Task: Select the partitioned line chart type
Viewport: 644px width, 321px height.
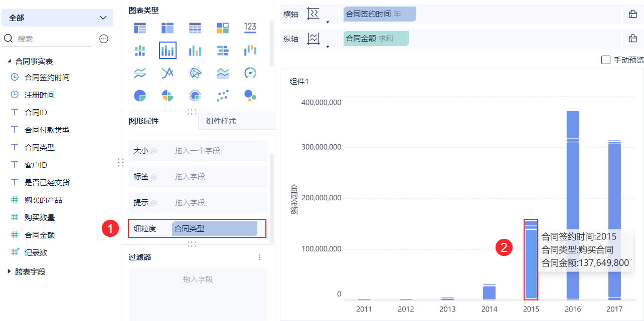Action: tap(140, 73)
